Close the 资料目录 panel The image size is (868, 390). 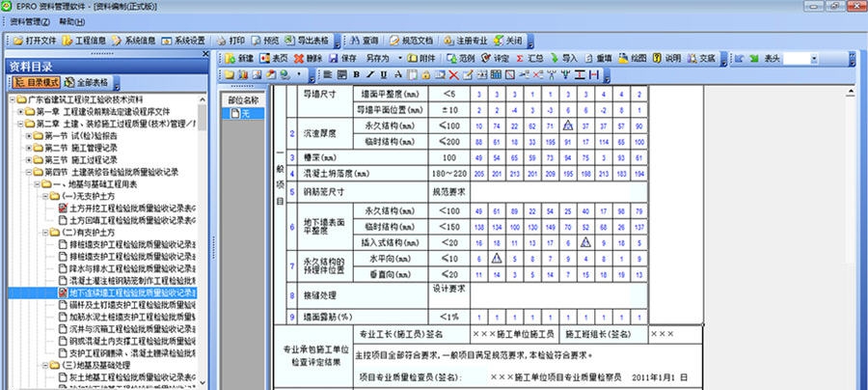[x=205, y=54]
